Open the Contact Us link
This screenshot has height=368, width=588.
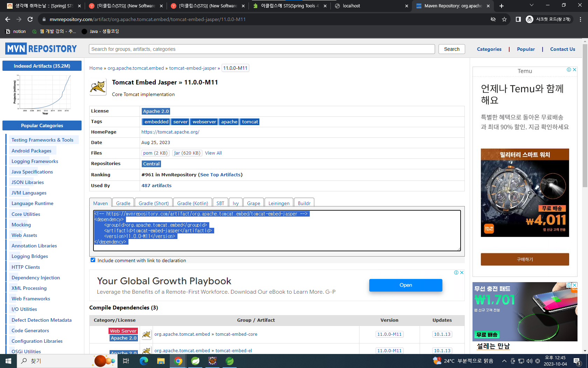tap(562, 49)
